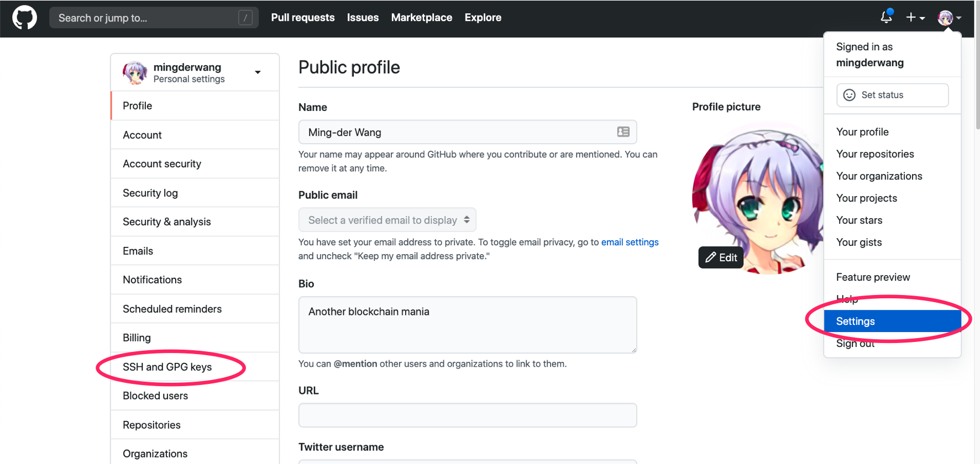
Task: Click the GitHub Octocat logo
Action: [24, 18]
